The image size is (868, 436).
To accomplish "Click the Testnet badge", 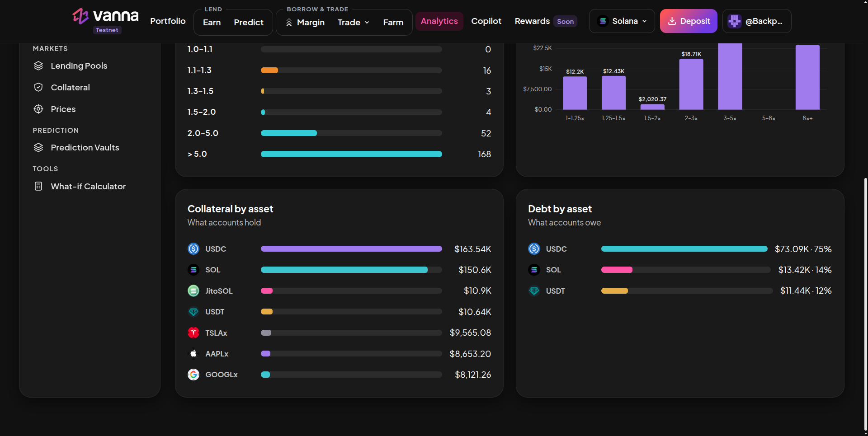I will click(x=107, y=30).
